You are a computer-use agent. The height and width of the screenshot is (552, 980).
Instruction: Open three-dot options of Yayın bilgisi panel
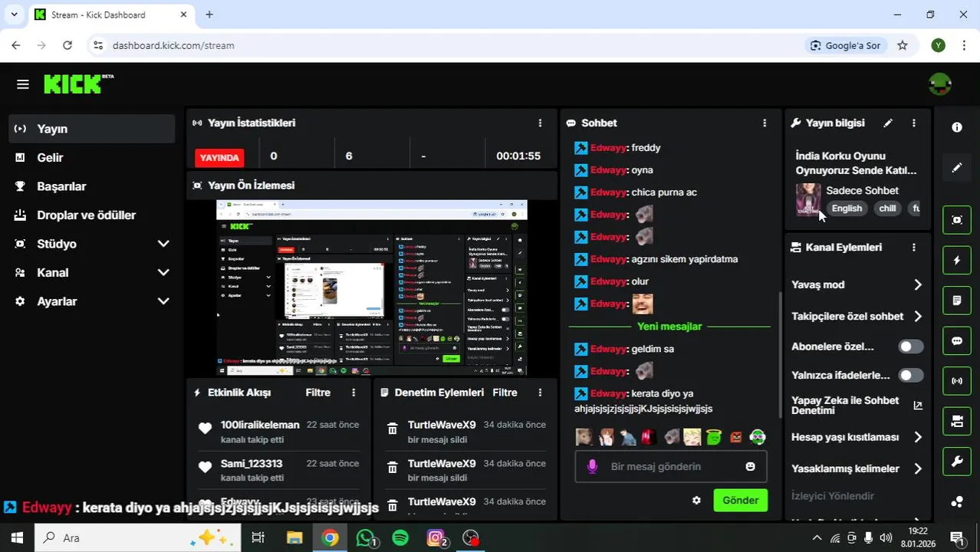tap(913, 123)
